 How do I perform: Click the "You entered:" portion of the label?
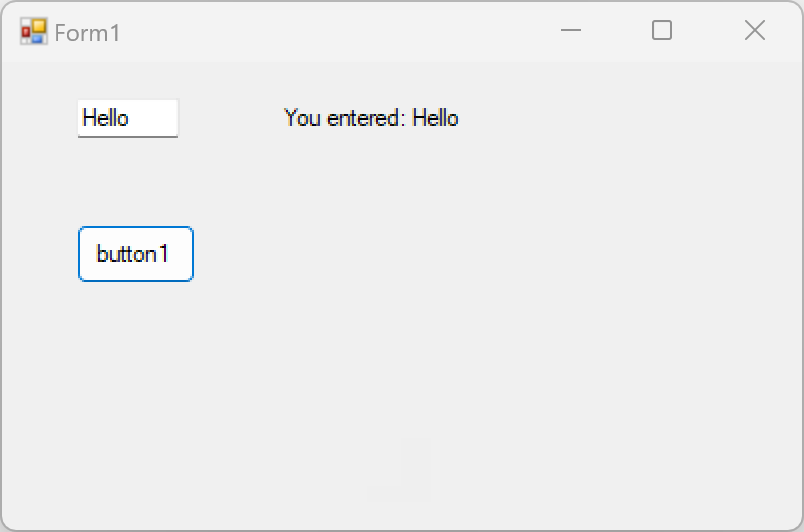click(x=345, y=118)
